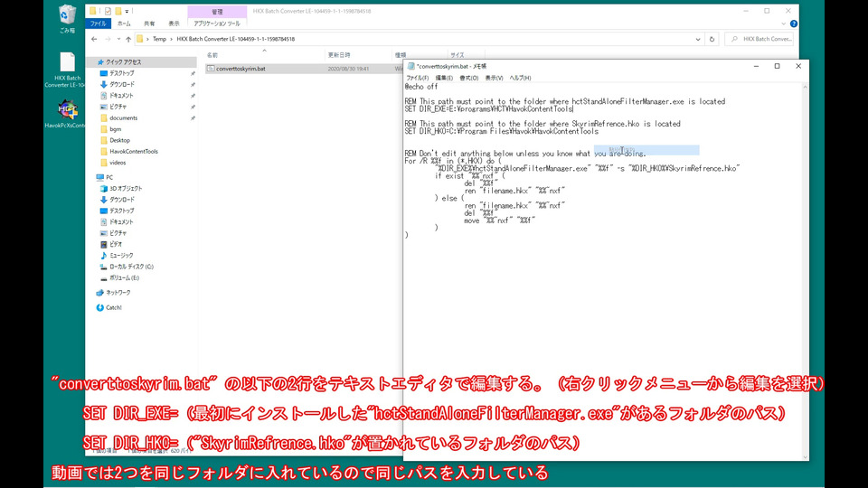This screenshot has width=868, height=488.
Task: Open HavokPcXsContentTools desktop icon
Action: click(x=66, y=114)
